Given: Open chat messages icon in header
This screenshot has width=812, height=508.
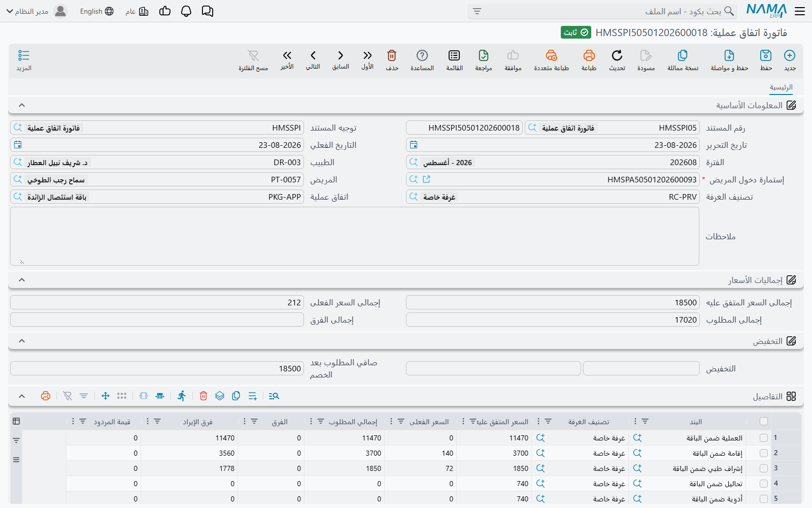Looking at the screenshot, I should click(x=208, y=11).
